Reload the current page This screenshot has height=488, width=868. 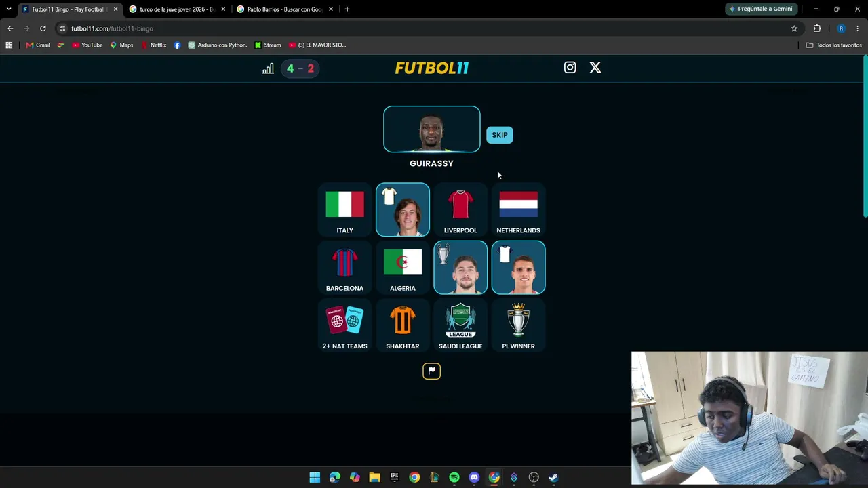click(43, 28)
